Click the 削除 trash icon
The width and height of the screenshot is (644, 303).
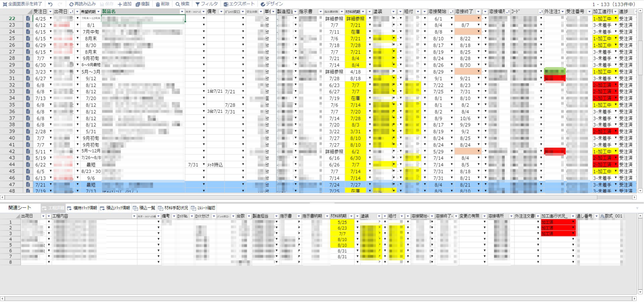[x=158, y=4]
